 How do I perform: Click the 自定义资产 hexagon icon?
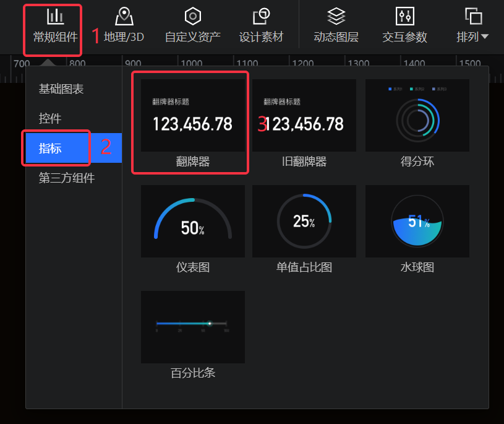[193, 16]
